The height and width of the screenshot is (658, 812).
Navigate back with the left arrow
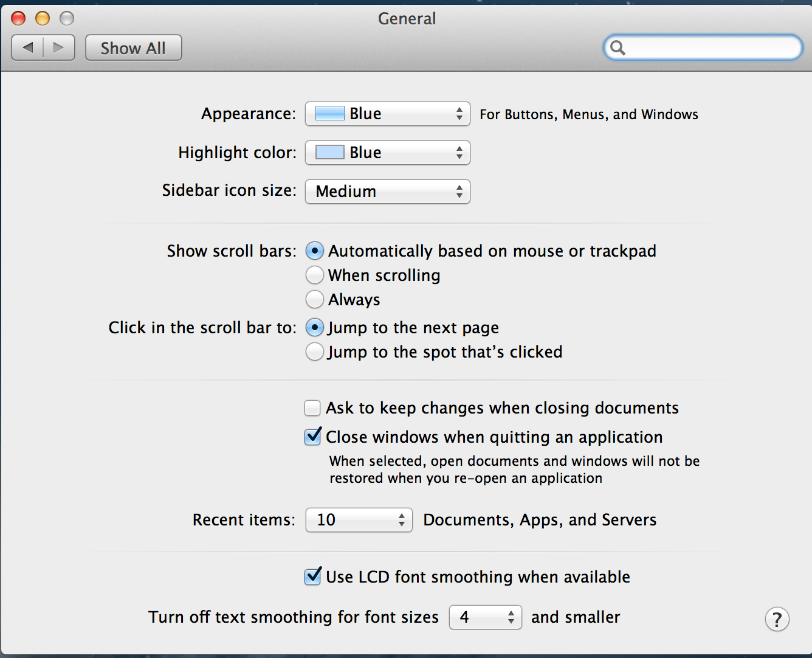(x=27, y=47)
